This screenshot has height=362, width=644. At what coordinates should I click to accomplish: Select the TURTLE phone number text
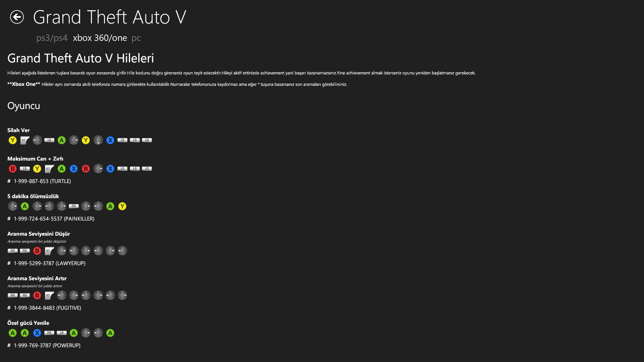tap(42, 181)
